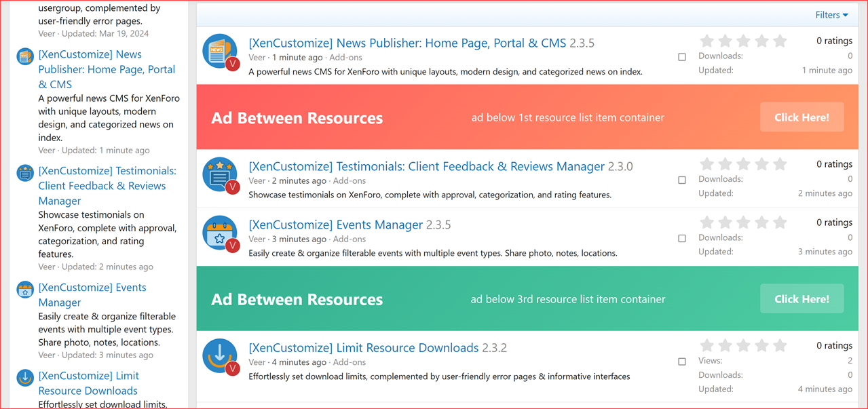Screen dimensions: 868x409
Task: Click the red V author badge on News Publisher icon
Action: (233, 64)
